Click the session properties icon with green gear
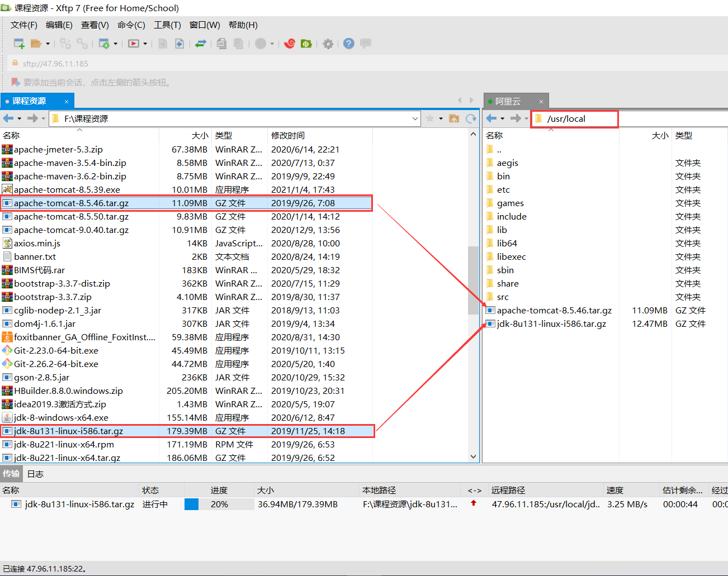Viewport: 728px width, 576px height. [104, 44]
